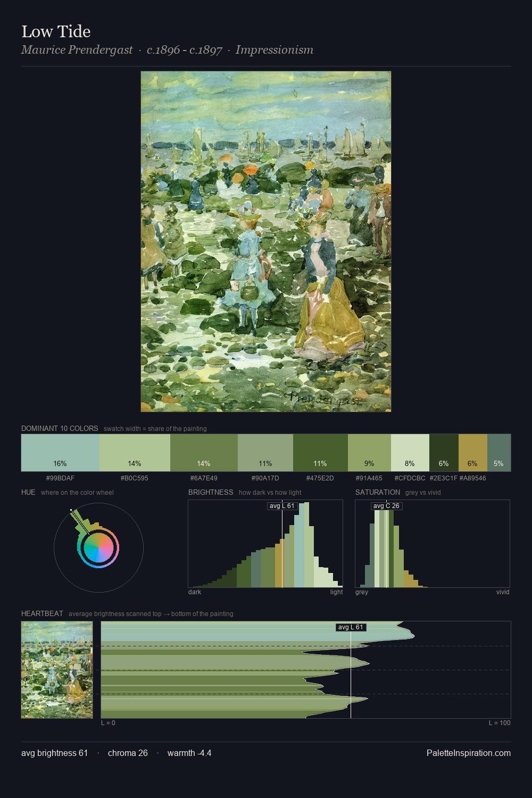Click the hex code #475E2D
The image size is (532, 798).
click(320, 478)
